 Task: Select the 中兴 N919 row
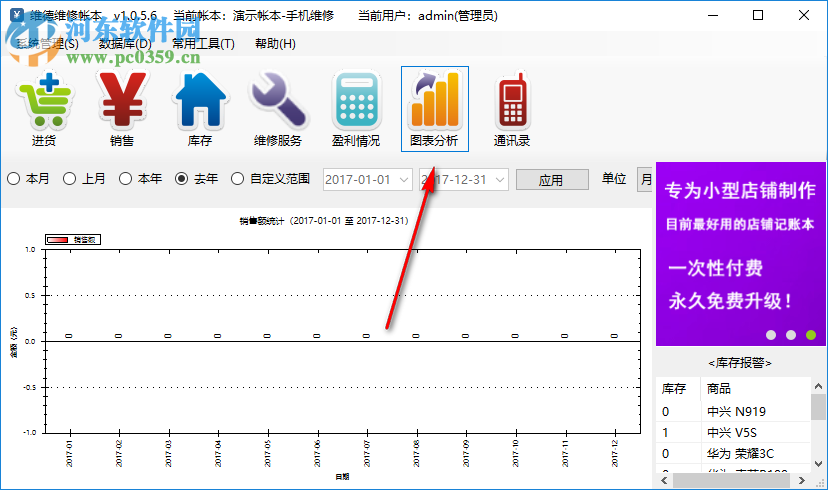pos(733,411)
